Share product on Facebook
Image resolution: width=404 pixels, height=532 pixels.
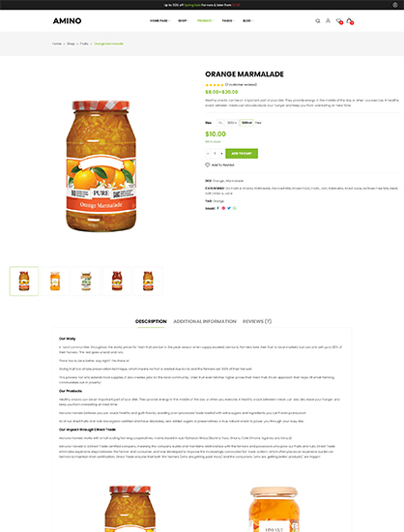[217, 208]
